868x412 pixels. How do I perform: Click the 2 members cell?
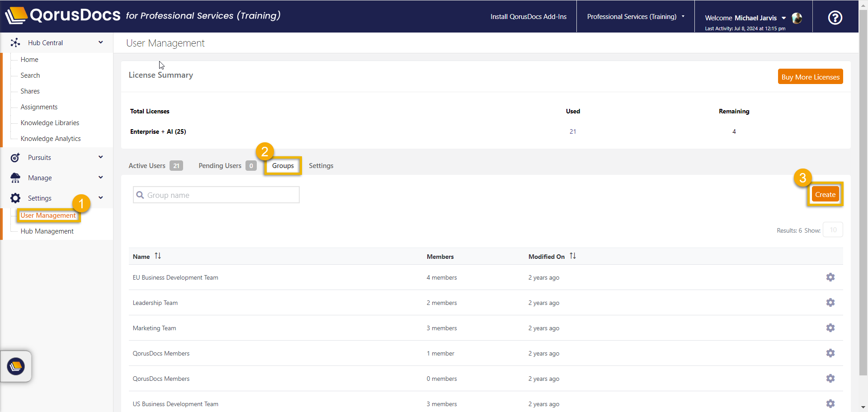(442, 303)
